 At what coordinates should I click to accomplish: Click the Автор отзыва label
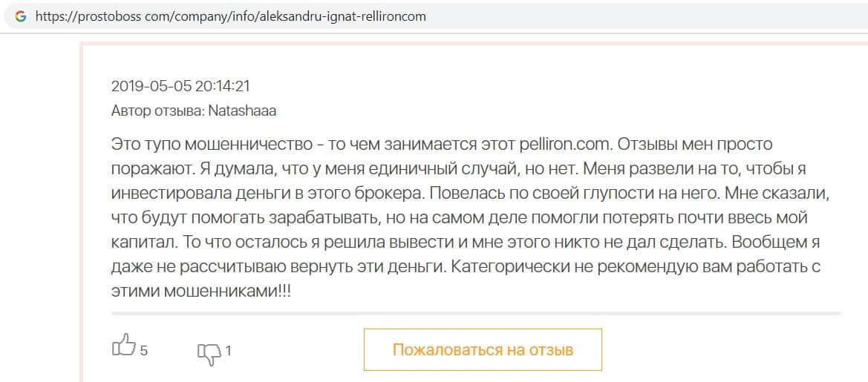click(157, 111)
